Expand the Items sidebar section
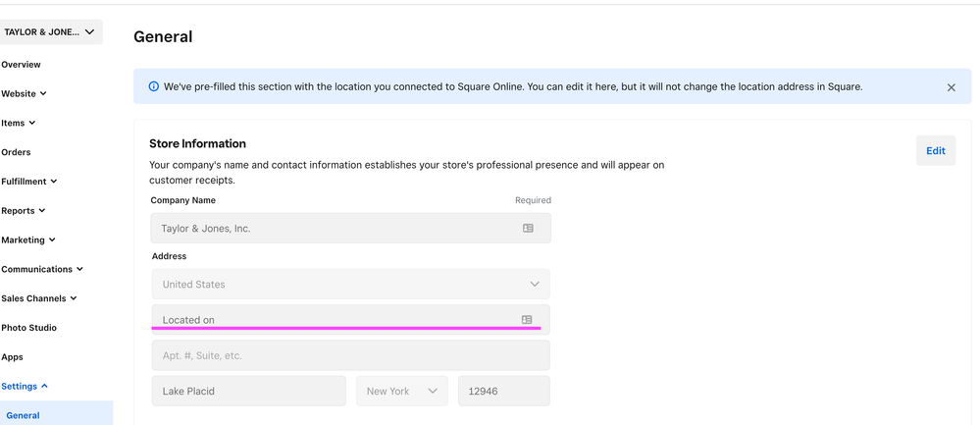The width and height of the screenshot is (980, 425). point(20,124)
